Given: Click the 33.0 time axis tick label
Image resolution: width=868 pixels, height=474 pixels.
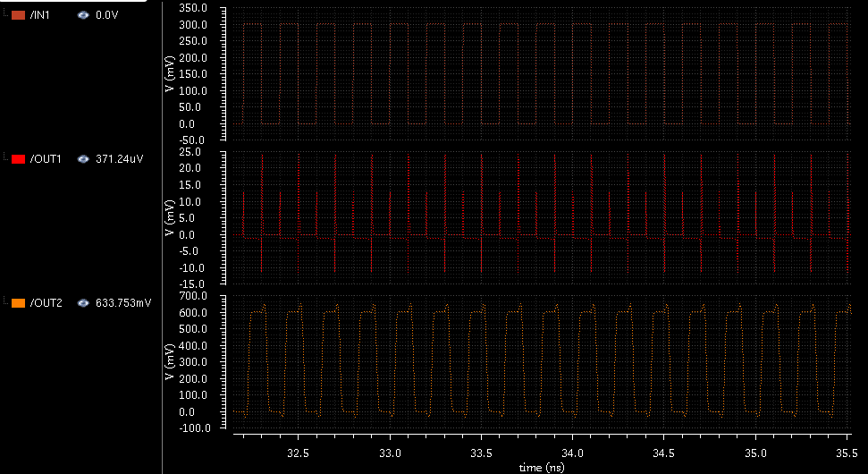Looking at the screenshot, I should 390,453.
